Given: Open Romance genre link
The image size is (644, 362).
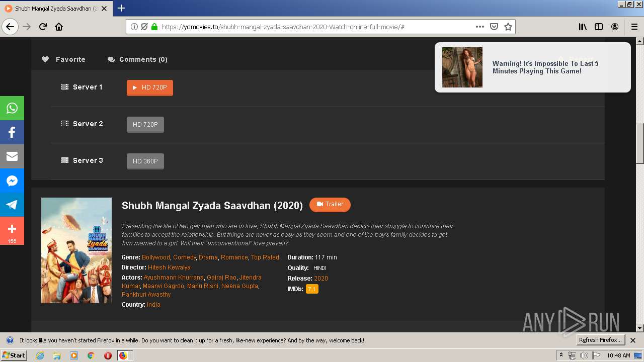Looking at the screenshot, I should click(x=234, y=257).
